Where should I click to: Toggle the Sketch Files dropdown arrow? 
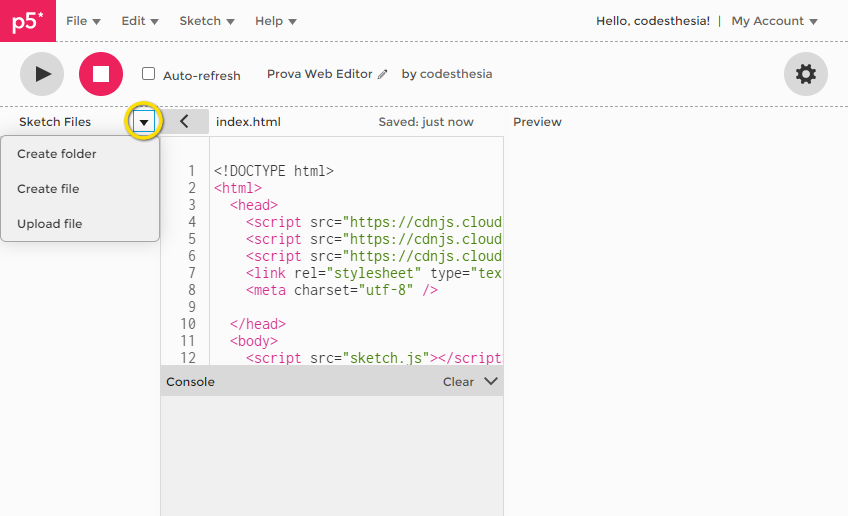(x=145, y=122)
